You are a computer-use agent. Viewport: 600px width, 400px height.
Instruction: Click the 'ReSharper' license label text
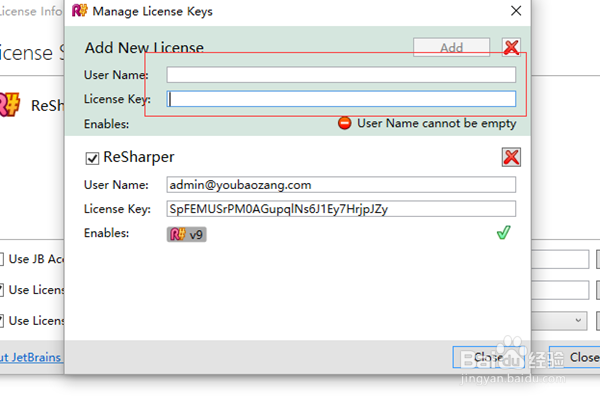pyautogui.click(x=139, y=157)
